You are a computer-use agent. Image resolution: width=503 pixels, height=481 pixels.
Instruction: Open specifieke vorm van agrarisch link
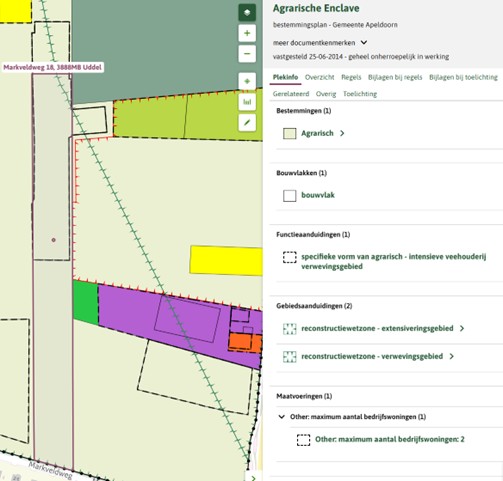394,261
